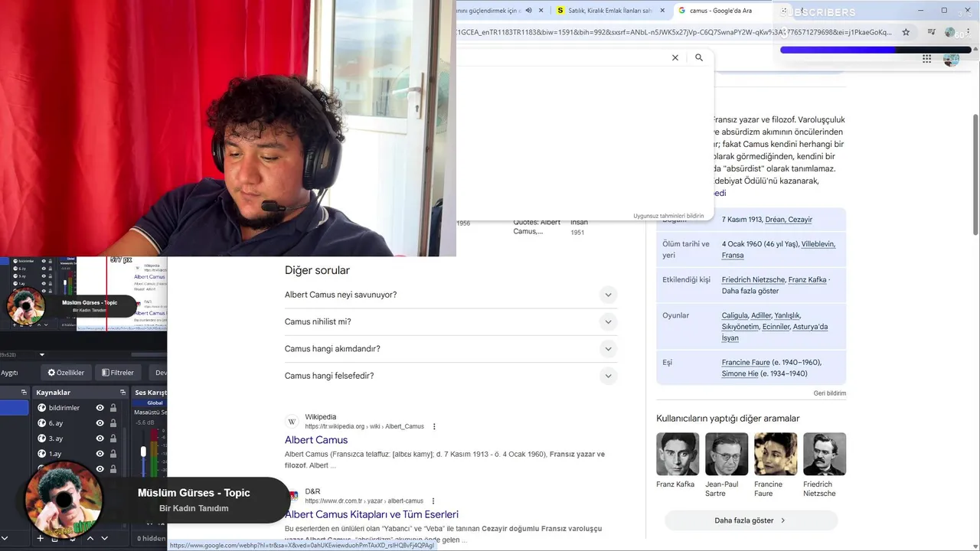Expand 'Camus hangi felsefedir?' question

coord(451,376)
